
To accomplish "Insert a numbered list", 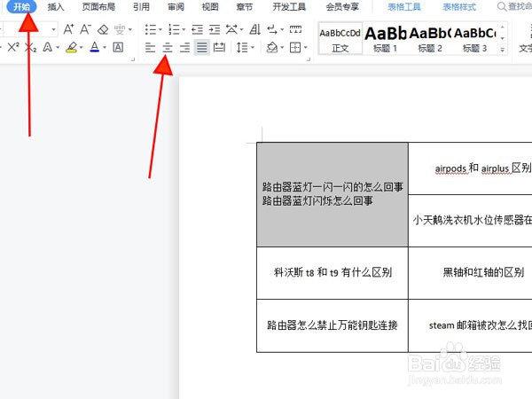I will tap(174, 29).
